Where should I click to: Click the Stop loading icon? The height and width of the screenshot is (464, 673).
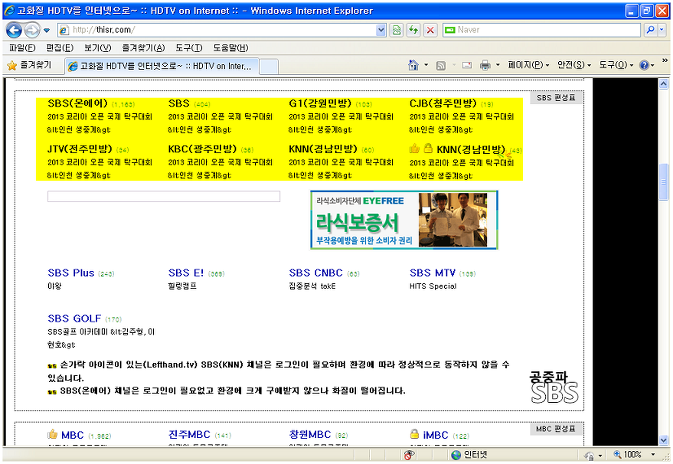pos(430,30)
